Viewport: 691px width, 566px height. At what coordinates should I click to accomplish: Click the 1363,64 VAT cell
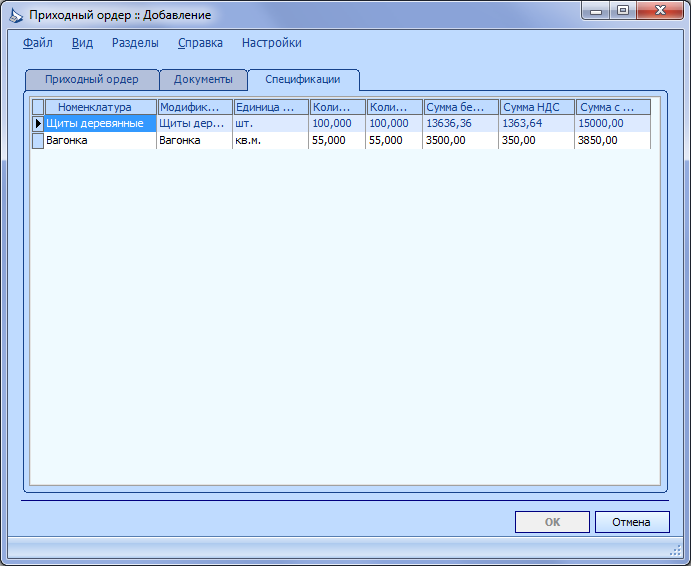pos(537,123)
